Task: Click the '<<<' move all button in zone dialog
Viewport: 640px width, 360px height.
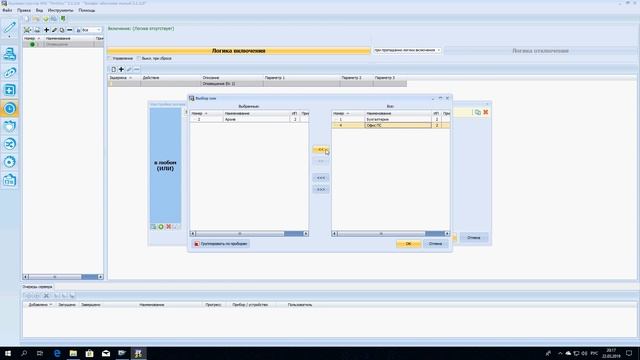Action: pos(321,178)
